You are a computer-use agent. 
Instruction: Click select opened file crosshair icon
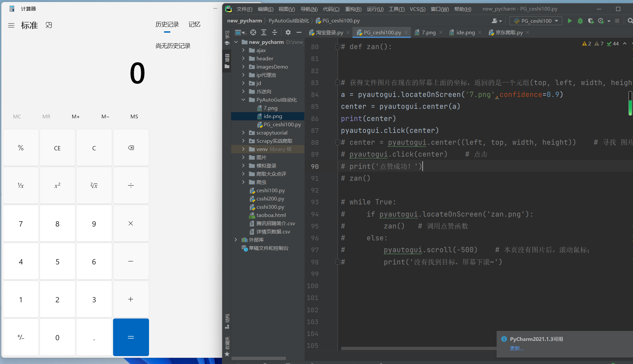coord(253,32)
